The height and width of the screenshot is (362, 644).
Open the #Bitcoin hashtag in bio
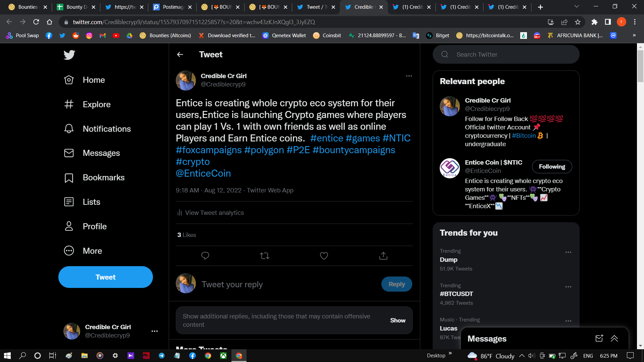(524, 135)
